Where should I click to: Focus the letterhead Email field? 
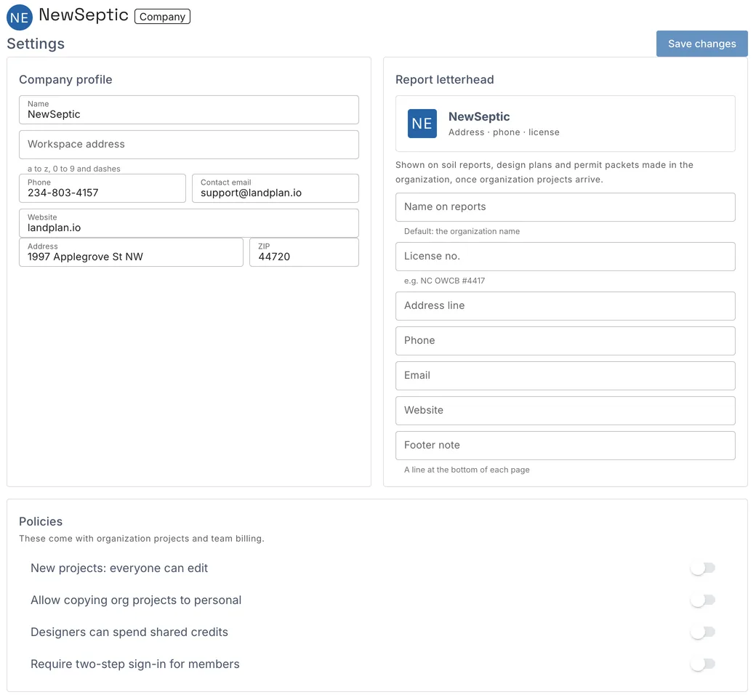click(565, 376)
